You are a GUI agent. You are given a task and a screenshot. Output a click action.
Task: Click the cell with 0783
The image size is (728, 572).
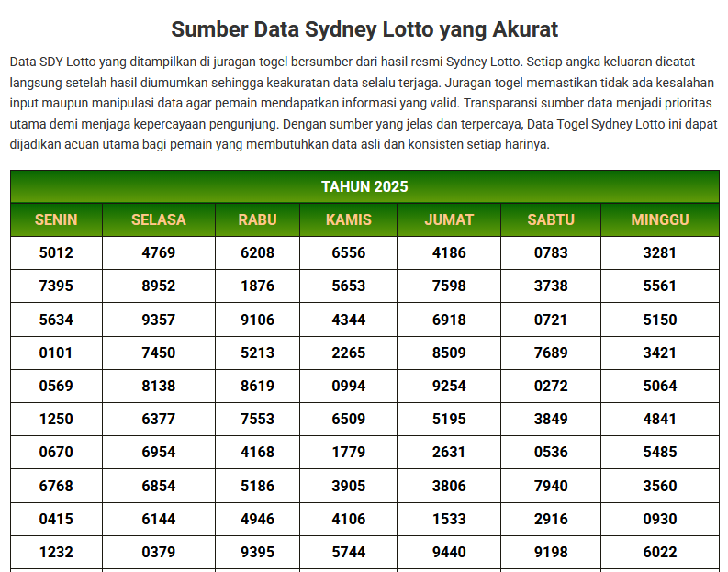[x=551, y=253]
